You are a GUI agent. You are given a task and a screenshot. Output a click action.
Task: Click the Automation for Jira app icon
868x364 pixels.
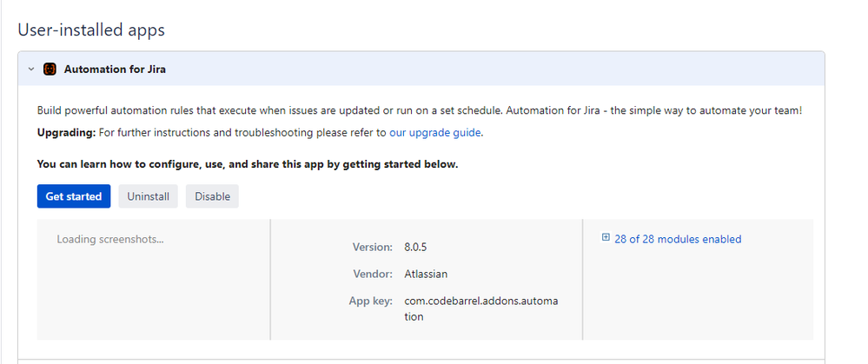click(x=50, y=69)
